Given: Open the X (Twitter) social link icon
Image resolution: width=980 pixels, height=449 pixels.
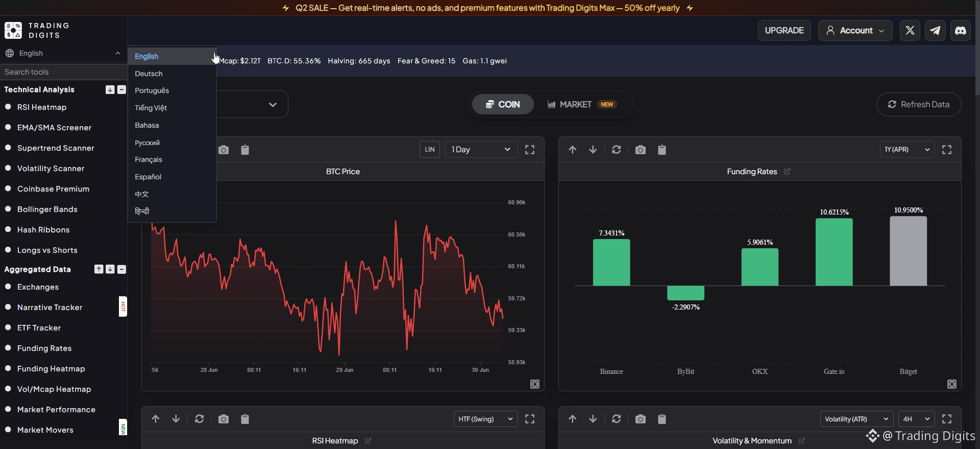Looking at the screenshot, I should (x=910, y=31).
